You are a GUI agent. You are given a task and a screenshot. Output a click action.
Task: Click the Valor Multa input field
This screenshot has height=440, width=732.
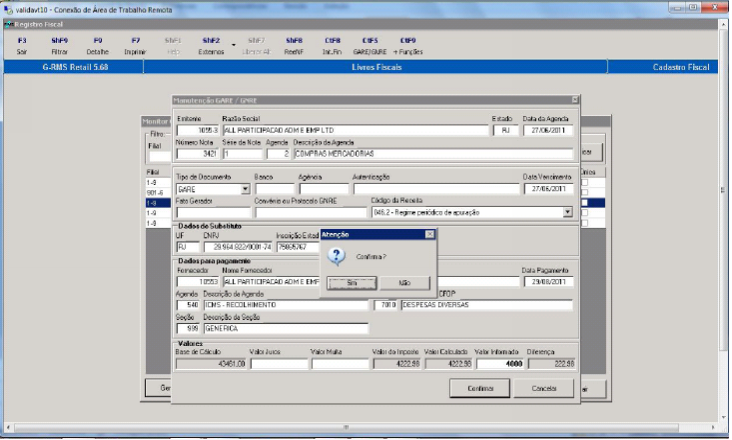pyautogui.click(x=340, y=364)
